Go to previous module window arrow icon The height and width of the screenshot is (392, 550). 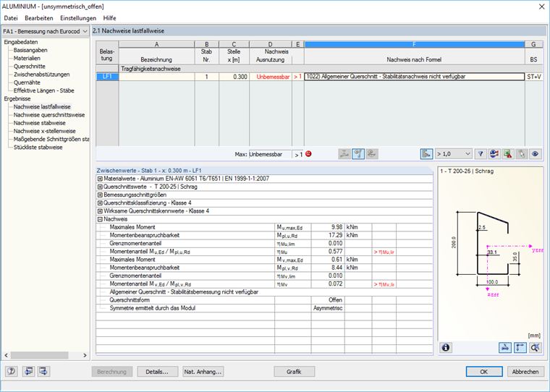click(28, 371)
